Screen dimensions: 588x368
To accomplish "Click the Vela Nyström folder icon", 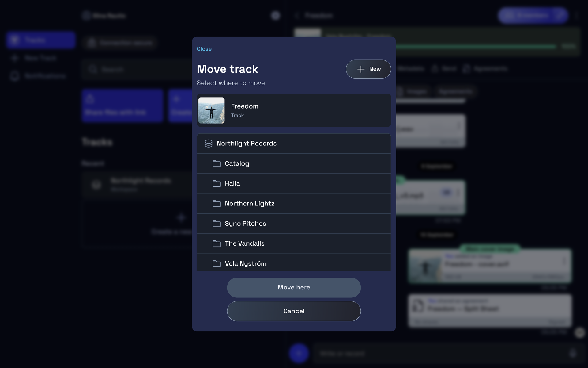I will tap(217, 264).
